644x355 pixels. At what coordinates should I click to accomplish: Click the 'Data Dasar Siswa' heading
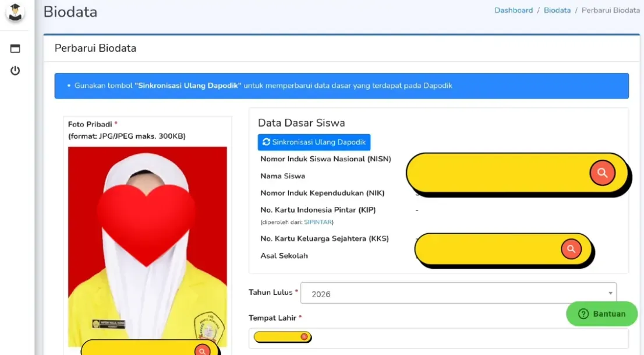click(x=302, y=123)
